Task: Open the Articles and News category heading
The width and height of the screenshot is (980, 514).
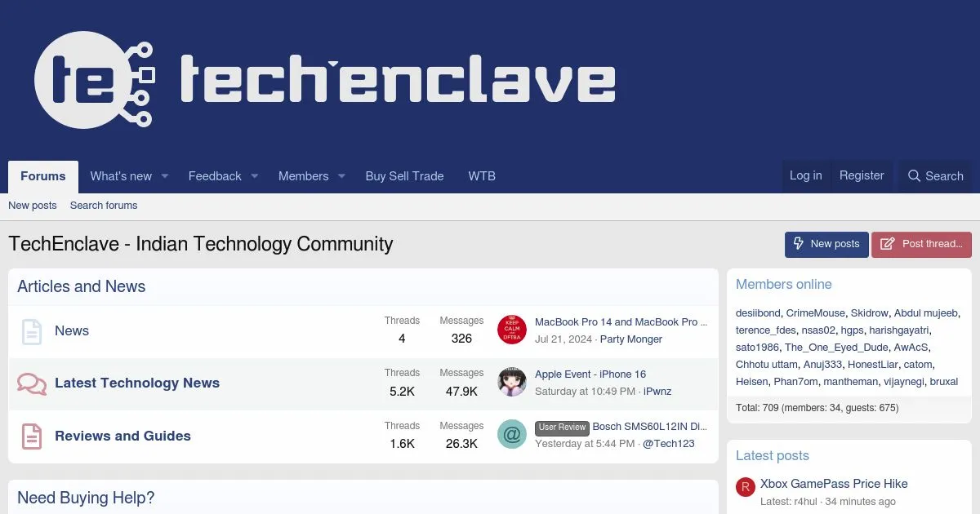Action: point(81,286)
